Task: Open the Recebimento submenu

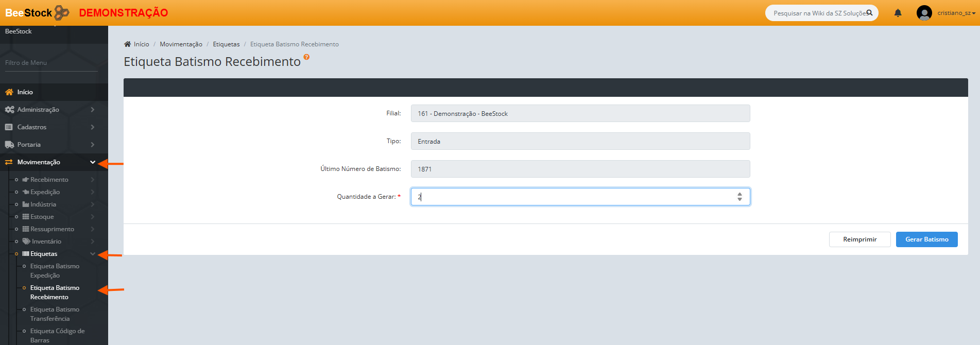Action: (x=49, y=180)
